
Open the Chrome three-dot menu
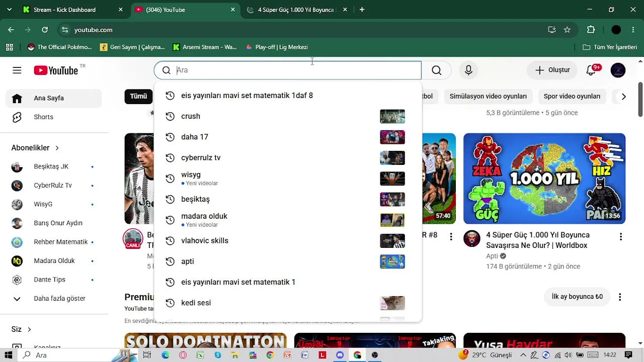(633, 30)
